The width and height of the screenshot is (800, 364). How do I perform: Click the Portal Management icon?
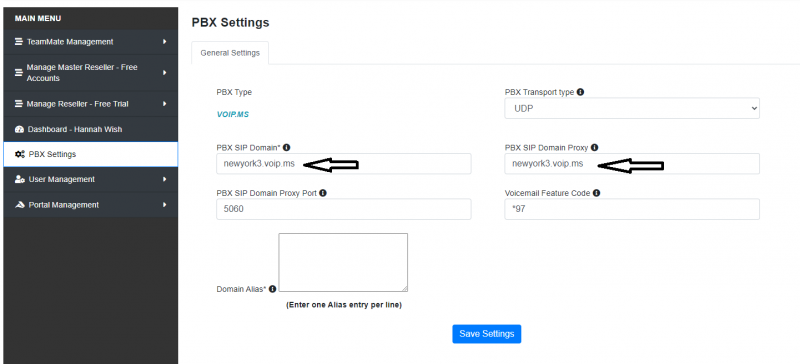click(x=20, y=205)
